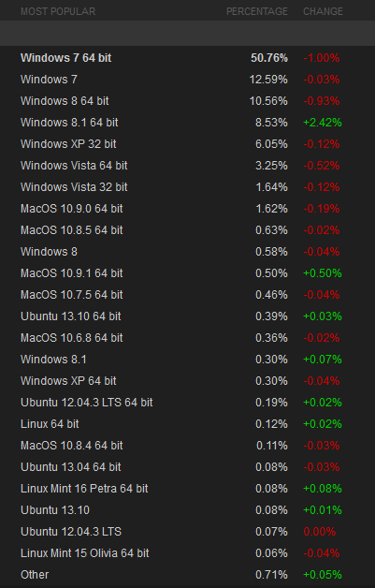Select Ubuntu 12.04.3 LTS 64 bit row
This screenshot has width=375, height=588.
[187, 403]
